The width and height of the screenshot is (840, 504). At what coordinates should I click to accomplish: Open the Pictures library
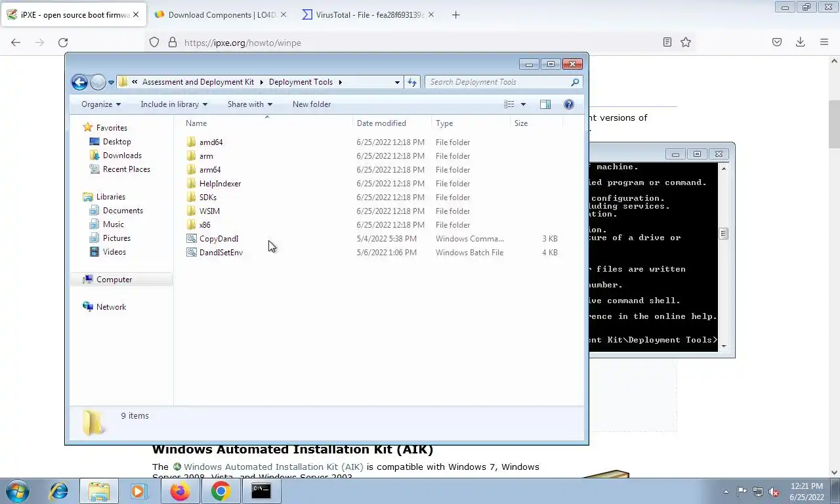click(116, 238)
